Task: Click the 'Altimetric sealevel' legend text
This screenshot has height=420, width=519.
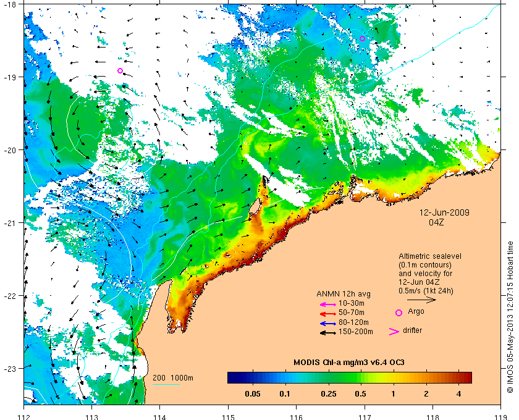Action: (x=430, y=256)
